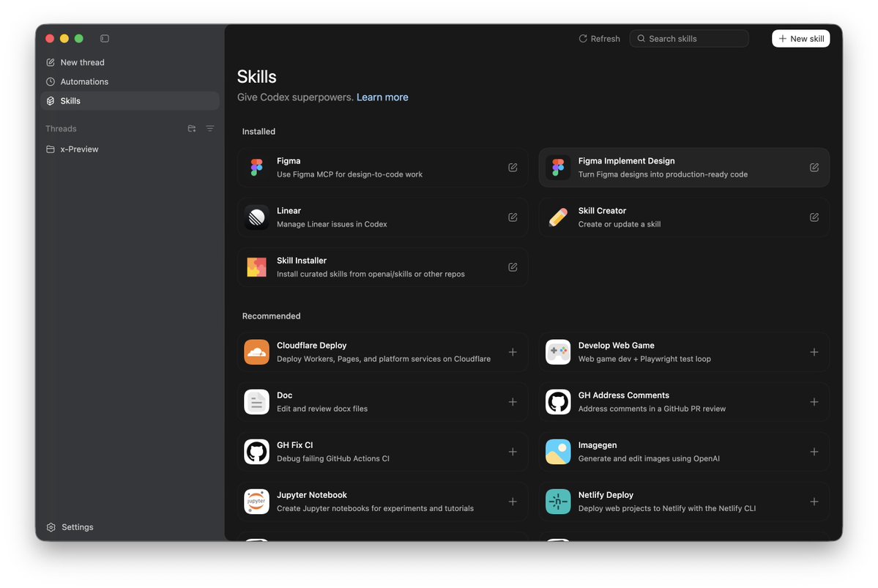Click the 'Web game dev + Playwright test loop' text
The width and height of the screenshot is (878, 588).
(644, 359)
